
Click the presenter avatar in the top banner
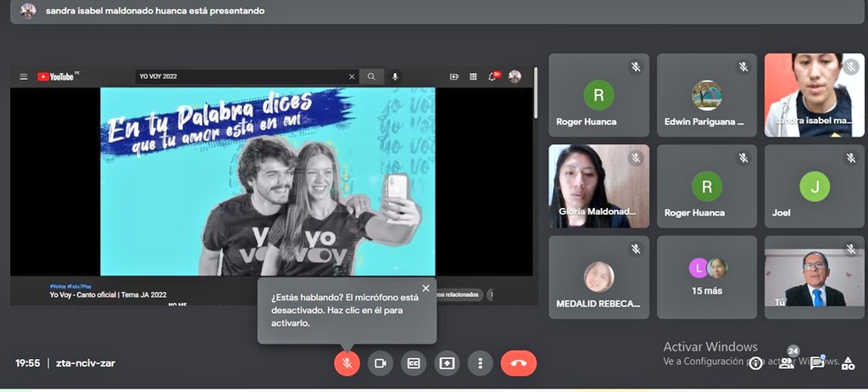(x=28, y=10)
